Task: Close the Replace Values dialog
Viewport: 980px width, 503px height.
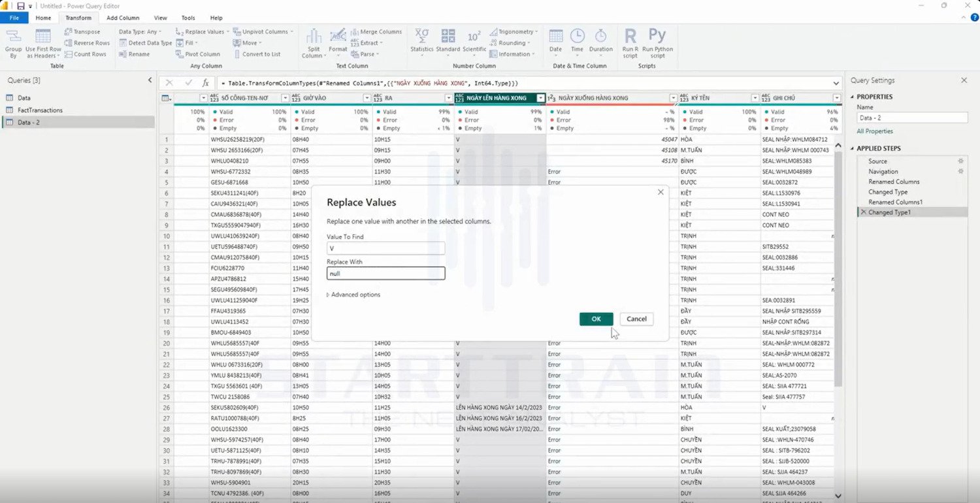Action: click(x=661, y=192)
